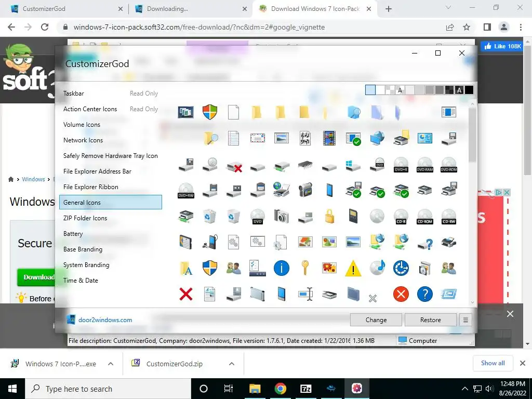Set preview background to light blue swatch
The image size is (532, 399).
click(x=370, y=90)
